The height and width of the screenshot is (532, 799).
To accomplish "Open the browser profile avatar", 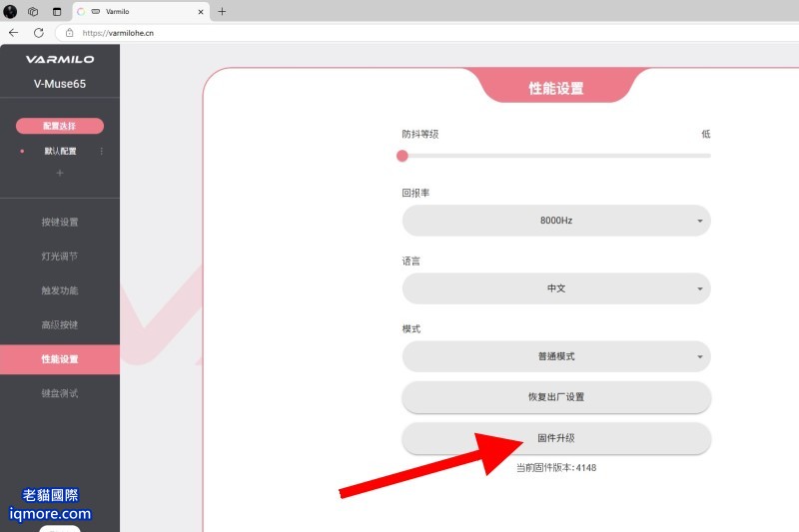I will click(10, 11).
